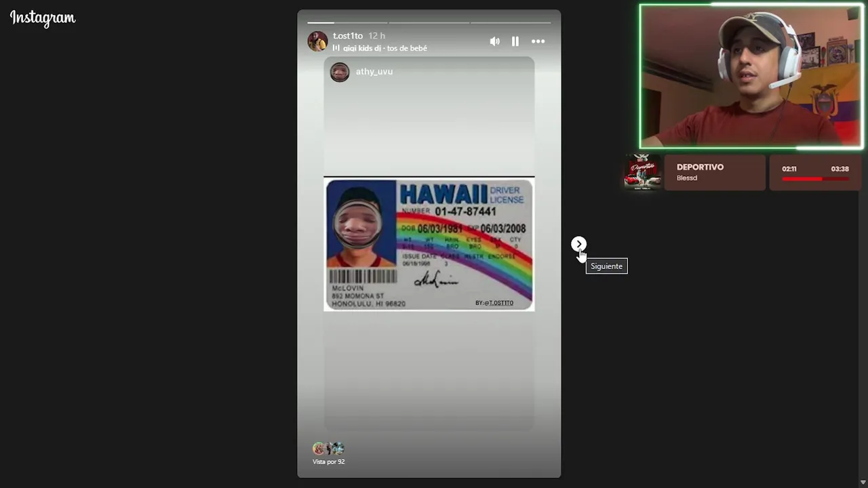
Task: Click the Instagram logo
Action: (x=43, y=18)
